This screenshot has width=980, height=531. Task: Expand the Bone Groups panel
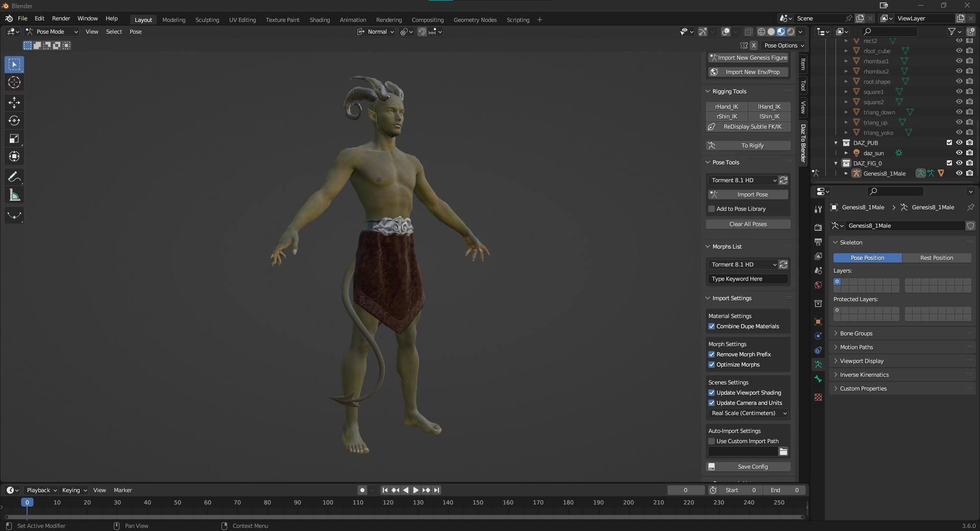pyautogui.click(x=856, y=333)
